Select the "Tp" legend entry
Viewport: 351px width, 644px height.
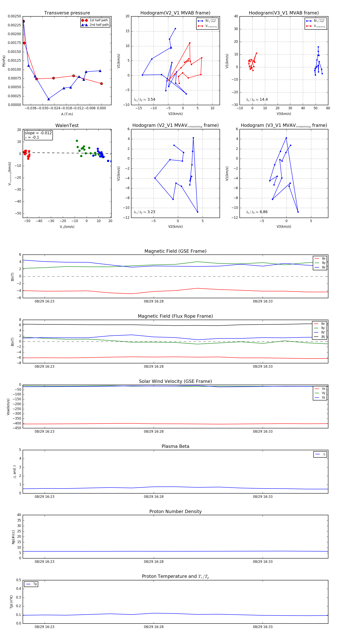tap(31, 584)
